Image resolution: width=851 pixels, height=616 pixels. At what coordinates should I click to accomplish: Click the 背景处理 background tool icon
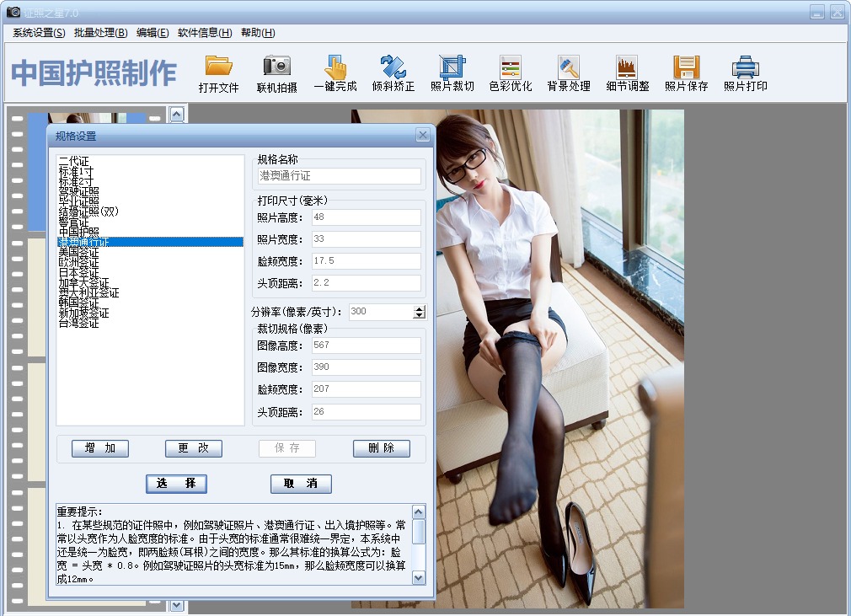click(x=569, y=67)
